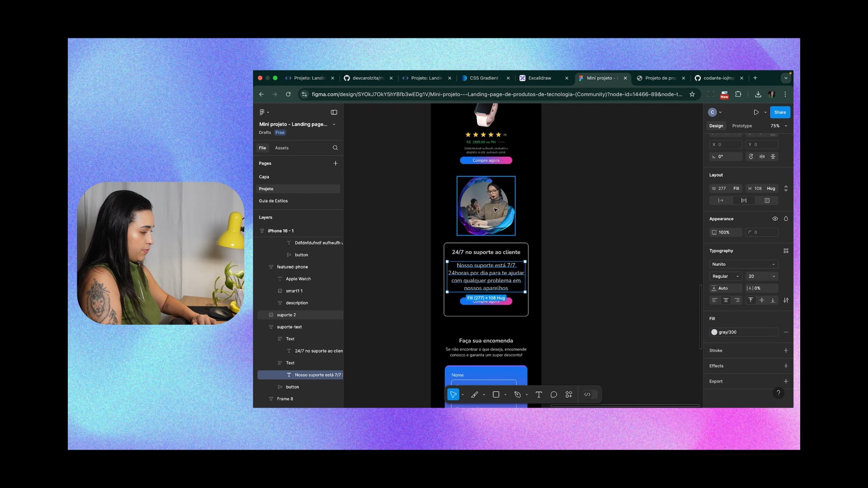Open Dev Mode code toggle

tap(587, 394)
